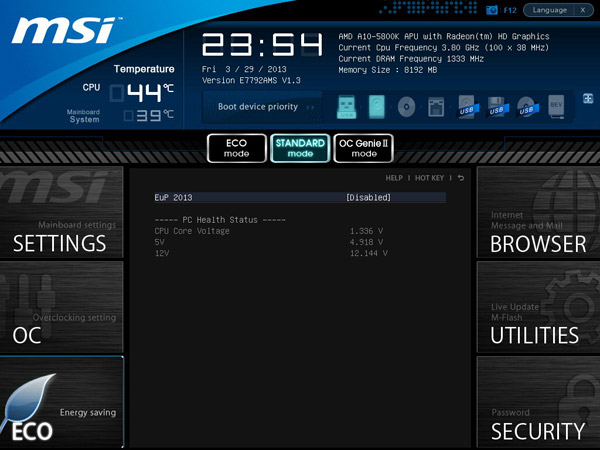Click the 5V voltage row
The width and height of the screenshot is (600, 450).
(x=269, y=242)
